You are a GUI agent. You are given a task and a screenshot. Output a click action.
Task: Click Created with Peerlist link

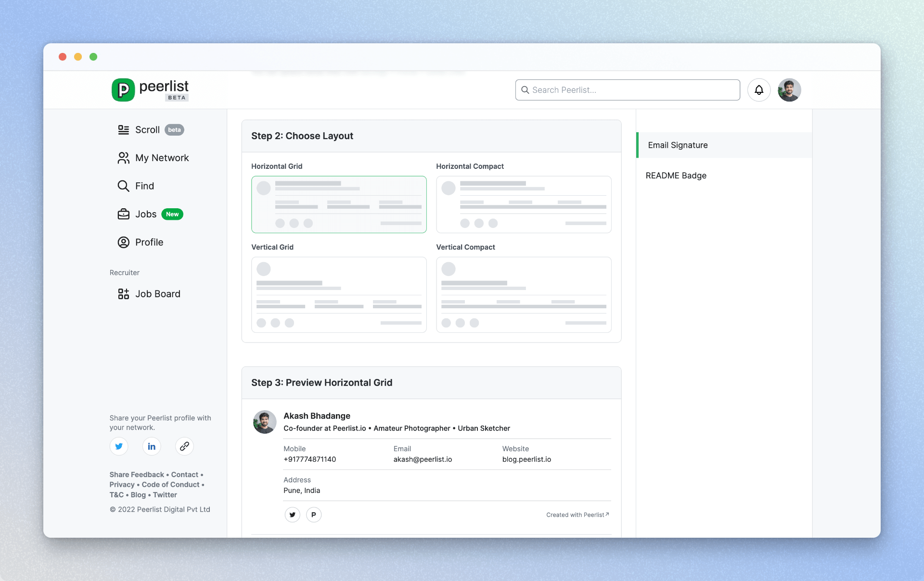(x=577, y=515)
